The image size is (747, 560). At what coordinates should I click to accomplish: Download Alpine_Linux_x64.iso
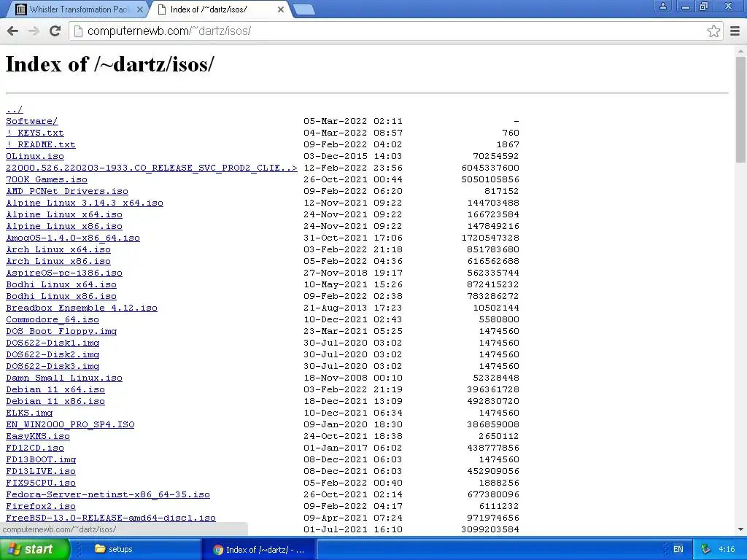tap(64, 214)
